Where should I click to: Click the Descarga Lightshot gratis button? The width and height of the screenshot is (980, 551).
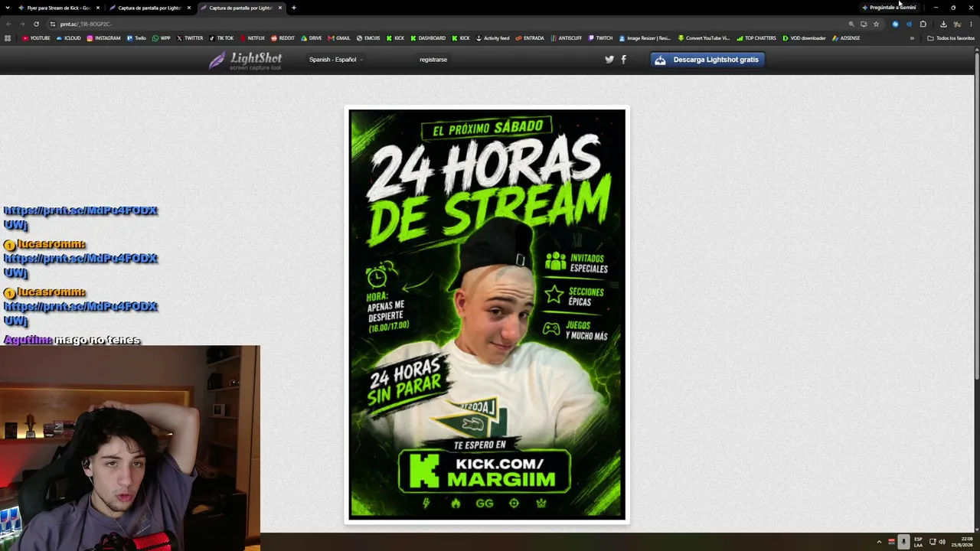(707, 60)
